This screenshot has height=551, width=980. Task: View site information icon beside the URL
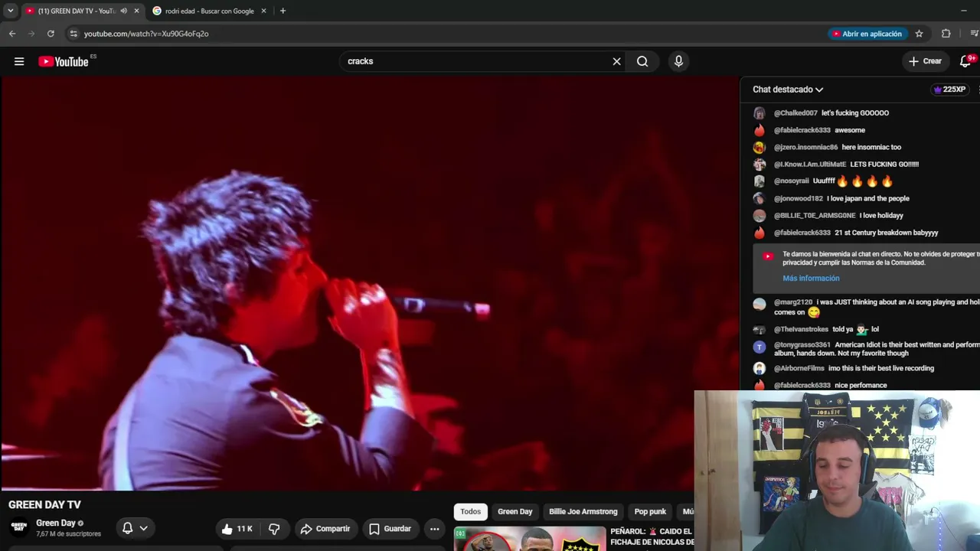tap(73, 34)
